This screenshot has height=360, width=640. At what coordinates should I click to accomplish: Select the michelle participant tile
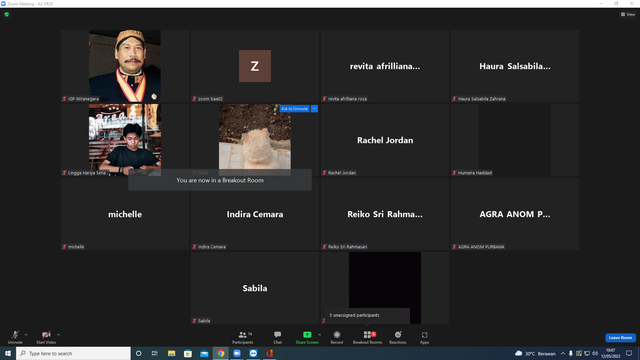[125, 213]
